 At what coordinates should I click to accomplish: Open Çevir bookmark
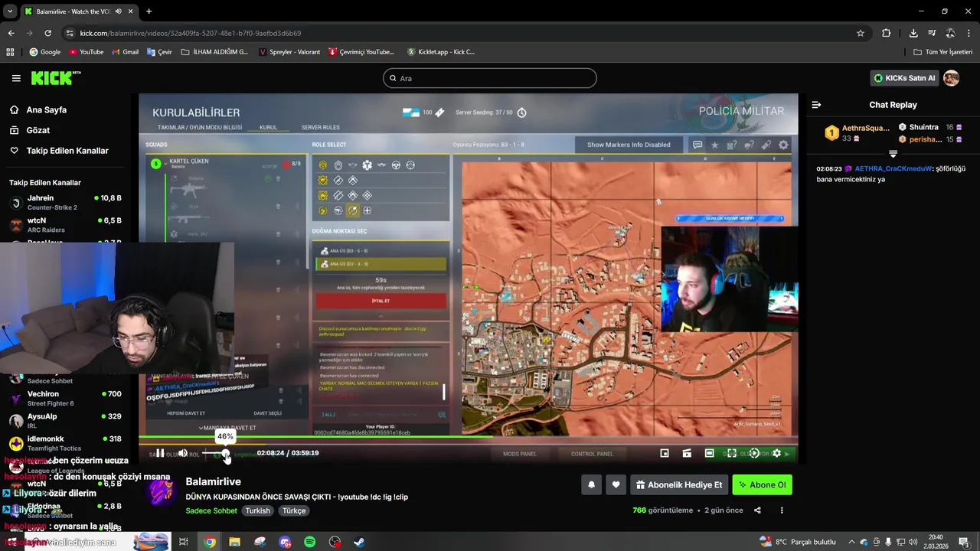159,52
